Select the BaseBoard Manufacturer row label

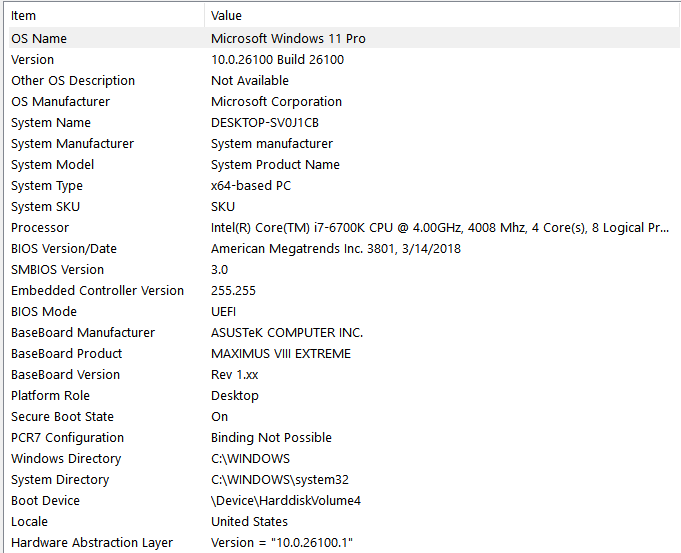click(83, 333)
